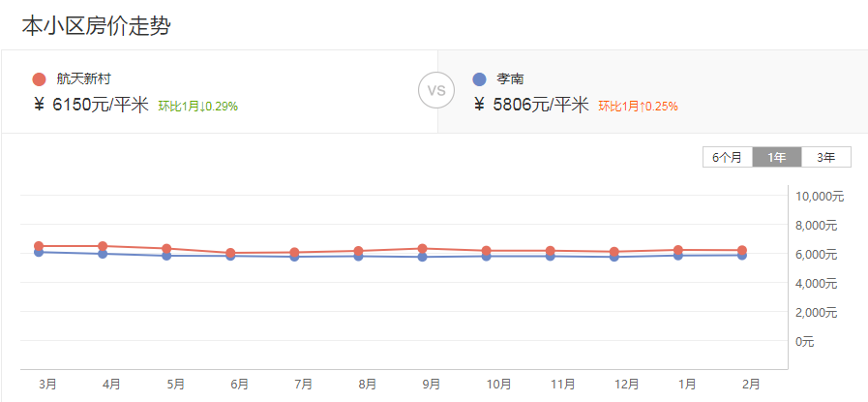Click 航天新村 red data point for 3月

39,246
